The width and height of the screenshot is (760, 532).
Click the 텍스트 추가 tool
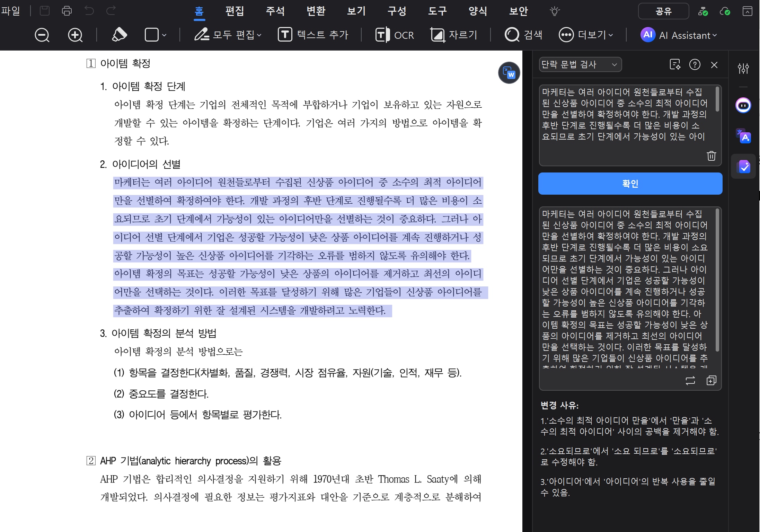(313, 35)
